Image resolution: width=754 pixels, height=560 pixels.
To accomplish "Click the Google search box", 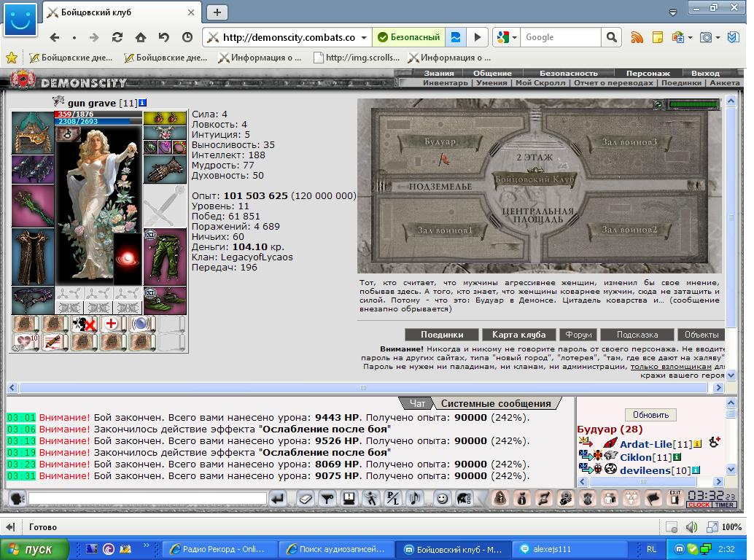I will [560, 37].
